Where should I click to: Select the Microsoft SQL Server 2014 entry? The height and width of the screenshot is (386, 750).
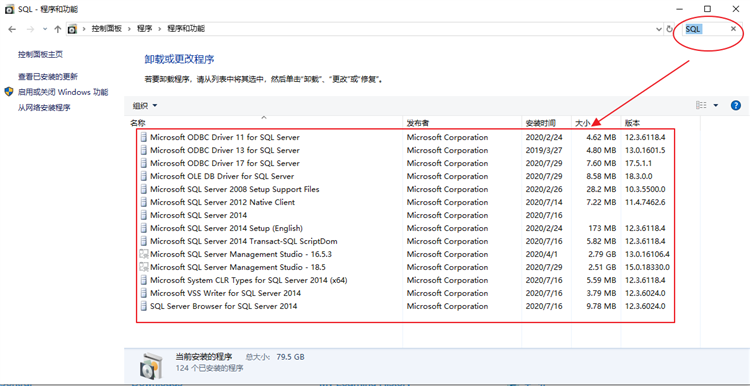(199, 215)
